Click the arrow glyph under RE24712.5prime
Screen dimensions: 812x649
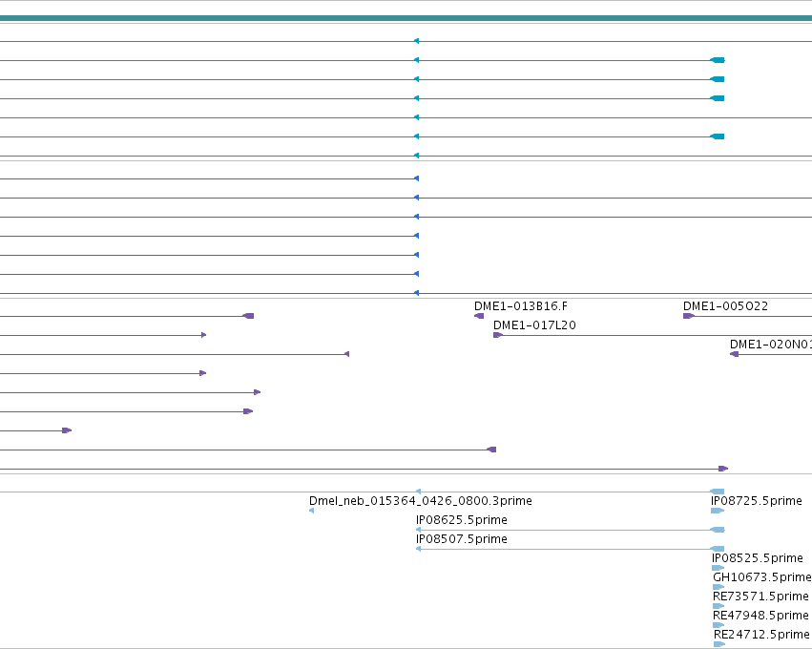pos(718,644)
